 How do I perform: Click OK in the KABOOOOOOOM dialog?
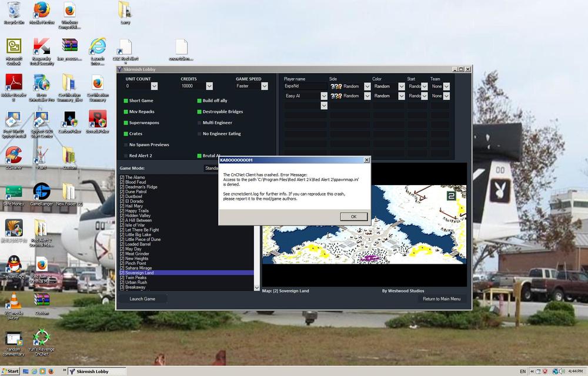coord(353,217)
